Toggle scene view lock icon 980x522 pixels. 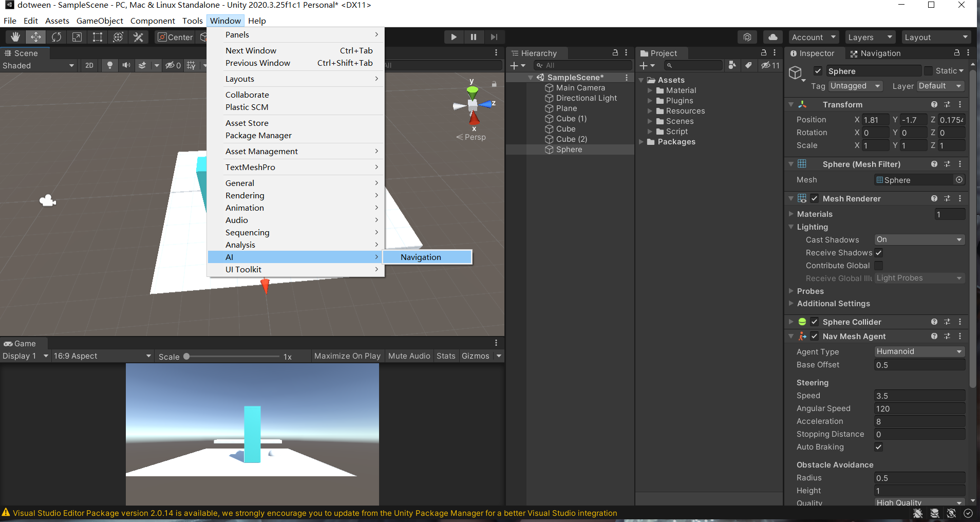494,84
